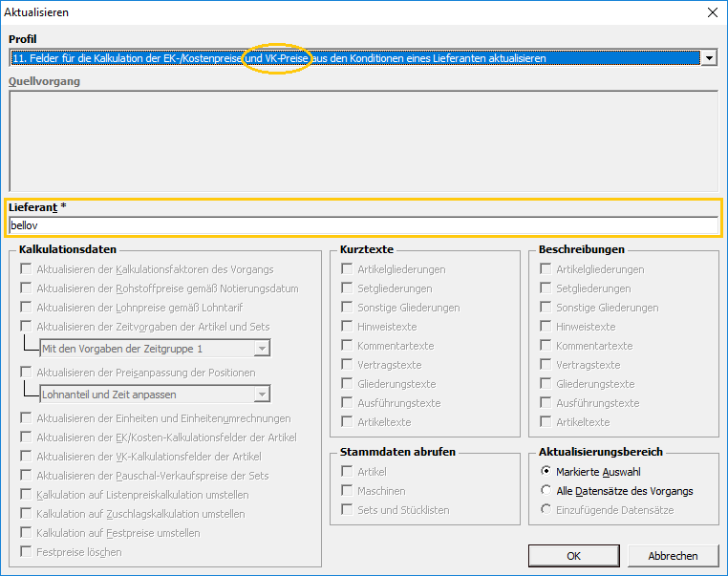
Task: Close the Aktualisieren dialog window
Action: point(711,12)
